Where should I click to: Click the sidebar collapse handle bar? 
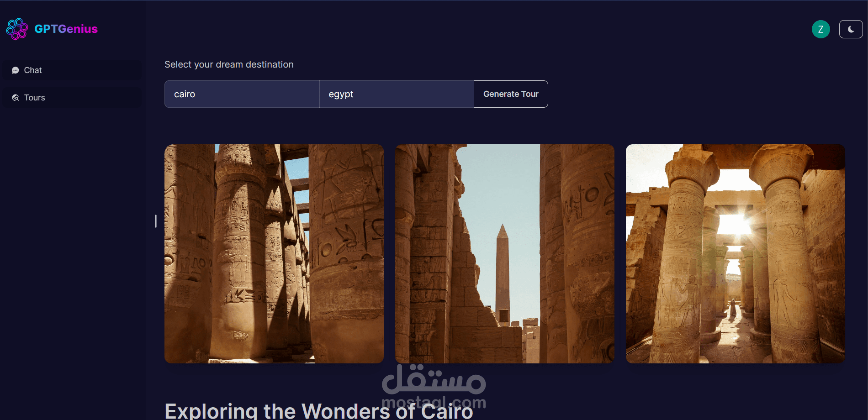pos(156,221)
